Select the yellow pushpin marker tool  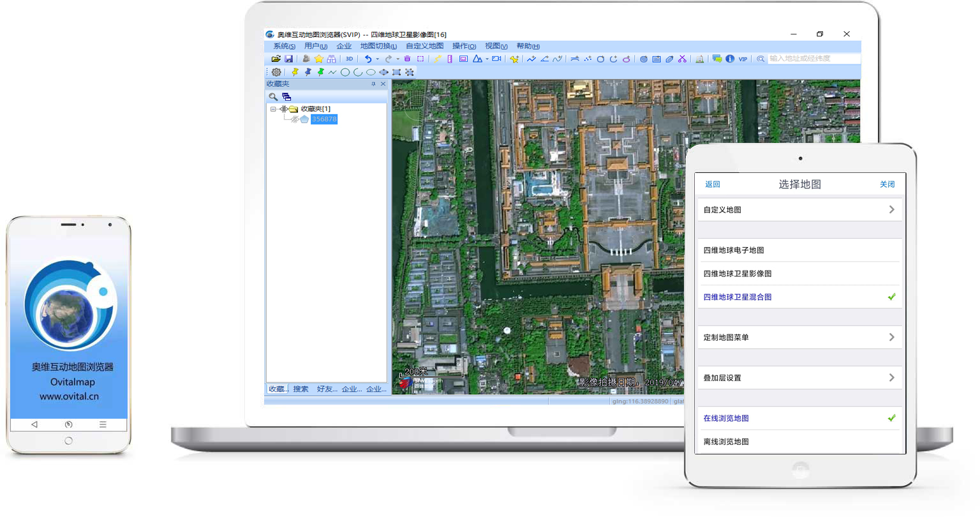tap(294, 72)
